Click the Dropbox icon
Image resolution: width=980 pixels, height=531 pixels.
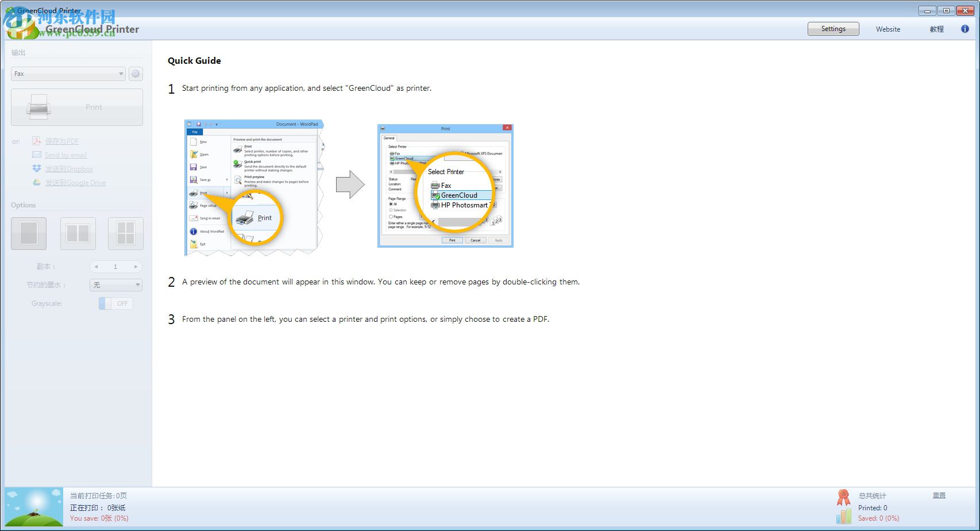(x=36, y=168)
